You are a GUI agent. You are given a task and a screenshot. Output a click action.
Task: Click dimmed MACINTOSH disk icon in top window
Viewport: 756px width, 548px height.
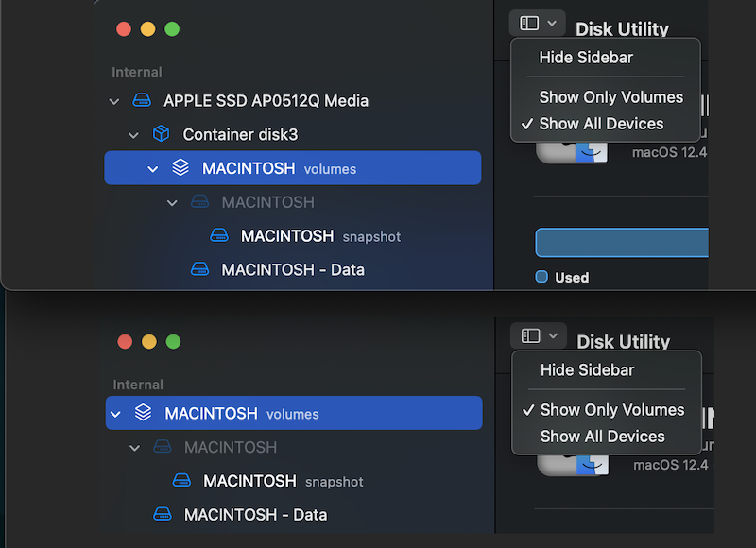tap(199, 201)
